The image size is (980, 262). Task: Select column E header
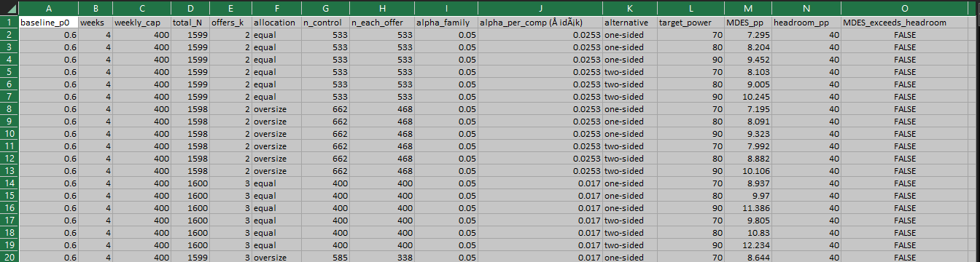click(230, 8)
